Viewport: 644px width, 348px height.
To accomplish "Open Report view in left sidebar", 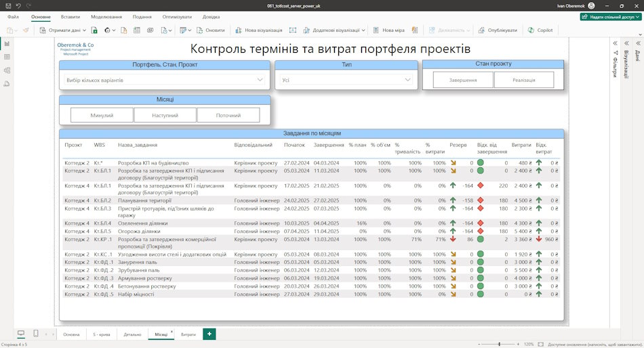I will point(7,43).
